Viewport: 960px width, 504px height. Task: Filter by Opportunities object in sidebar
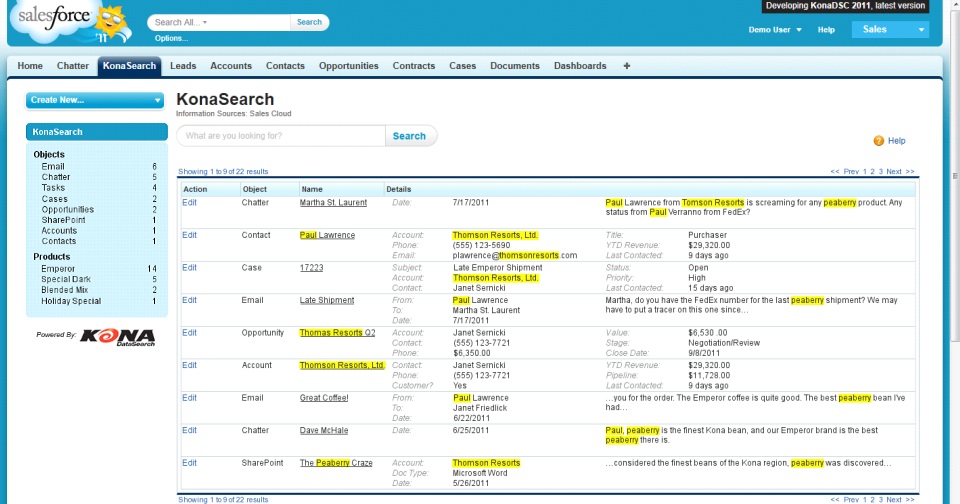(x=67, y=209)
